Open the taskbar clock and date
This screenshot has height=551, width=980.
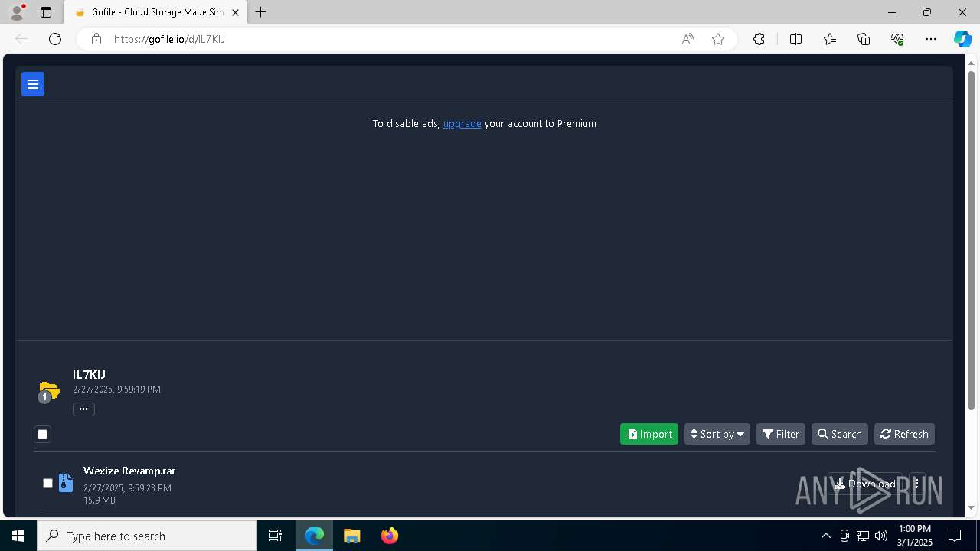915,536
